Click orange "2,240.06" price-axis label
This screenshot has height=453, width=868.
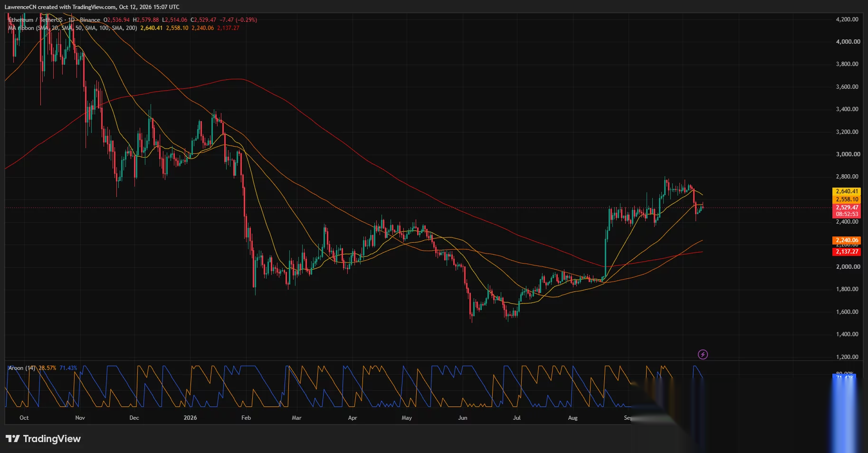(847, 240)
